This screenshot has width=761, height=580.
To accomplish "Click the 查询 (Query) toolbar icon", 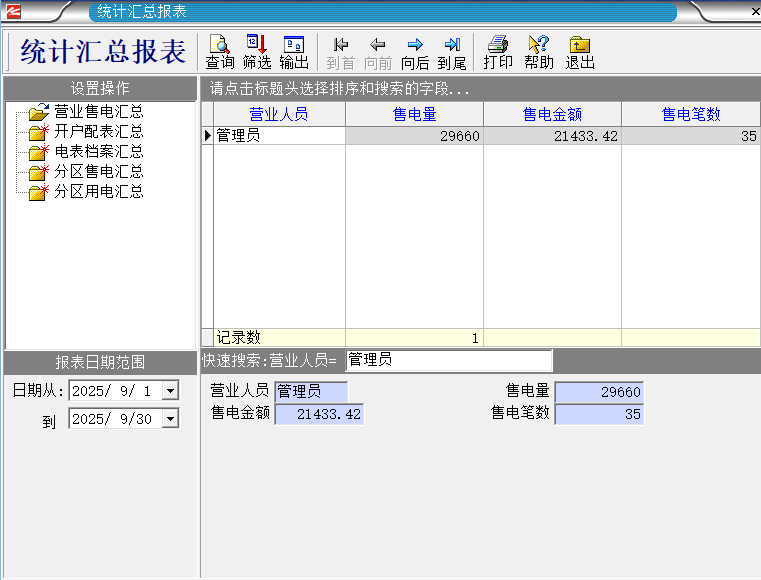I will tap(219, 52).
